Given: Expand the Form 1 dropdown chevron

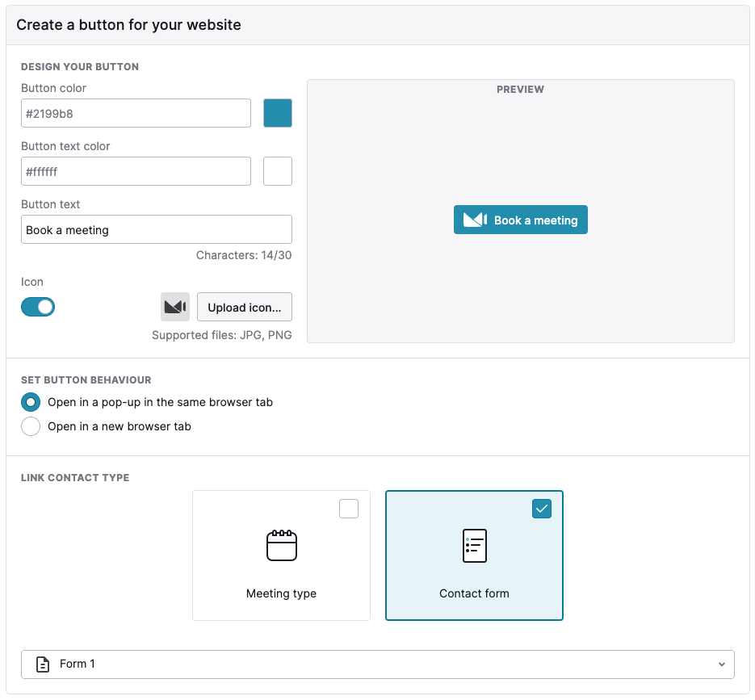Looking at the screenshot, I should 721,664.
